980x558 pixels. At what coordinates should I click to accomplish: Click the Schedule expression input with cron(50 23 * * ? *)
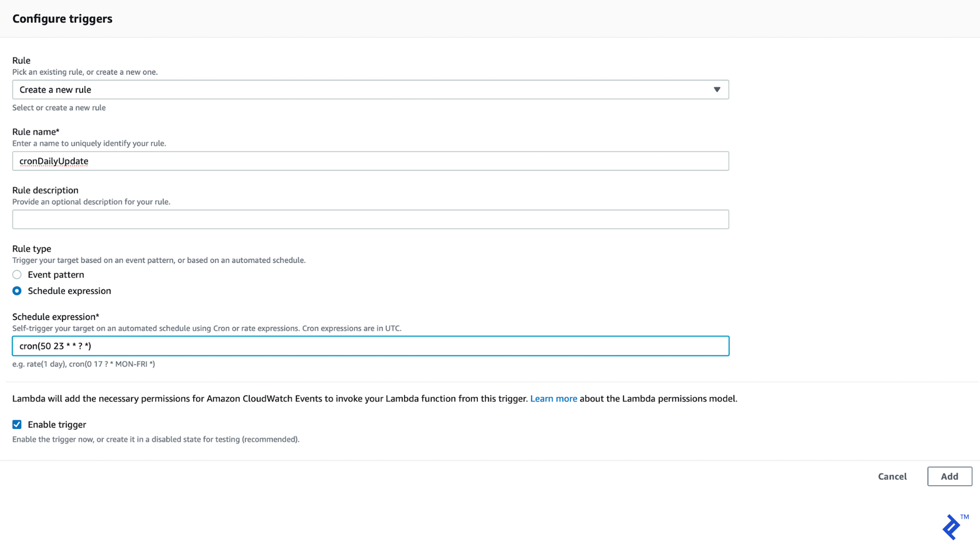[370, 346]
